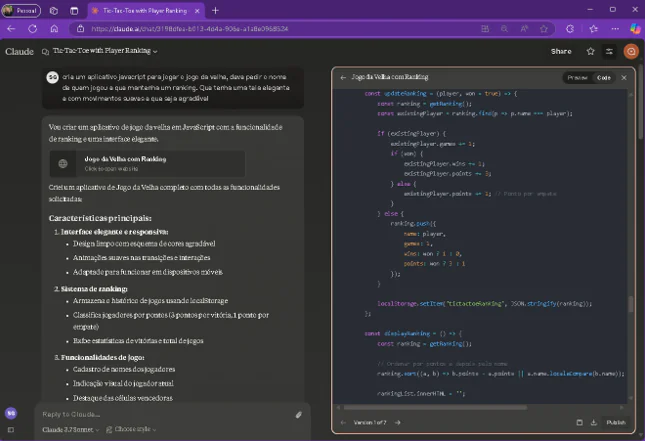The image size is (645, 441).
Task: Click the code horizontal scrollbar
Action: click(435, 408)
